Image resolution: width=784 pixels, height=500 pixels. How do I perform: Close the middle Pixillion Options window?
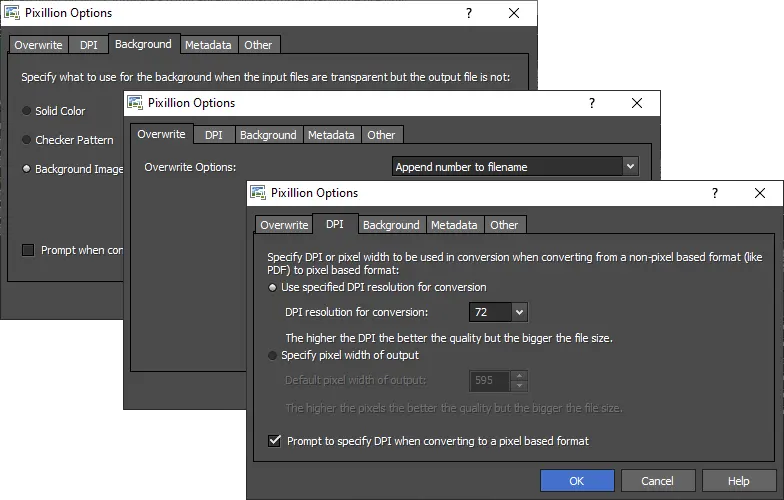coord(637,103)
